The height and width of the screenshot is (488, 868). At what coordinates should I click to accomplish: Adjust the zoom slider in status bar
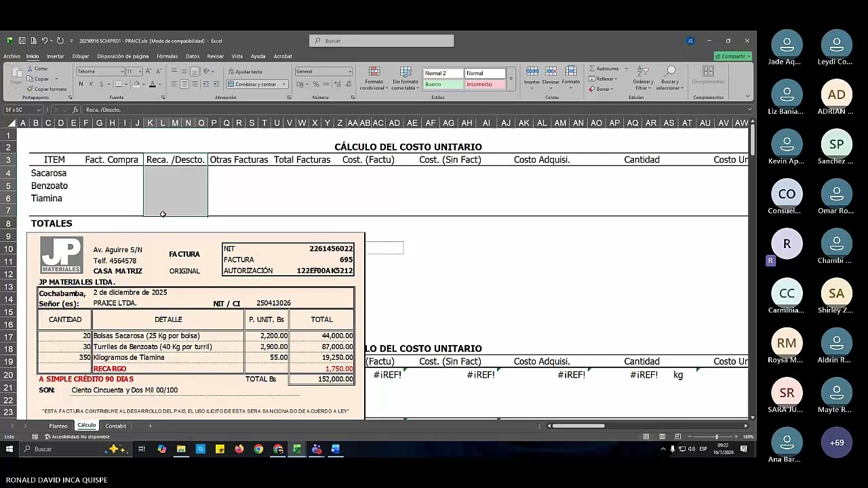click(x=716, y=436)
